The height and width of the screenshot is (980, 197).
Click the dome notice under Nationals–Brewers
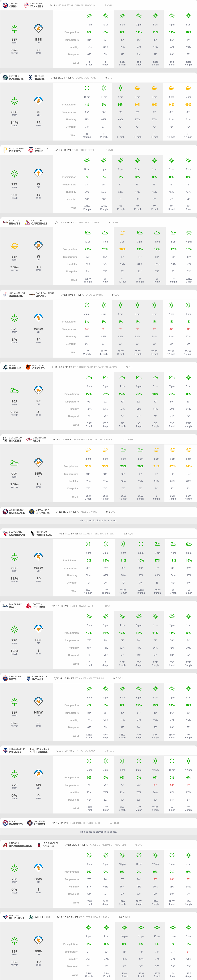point(98,520)
